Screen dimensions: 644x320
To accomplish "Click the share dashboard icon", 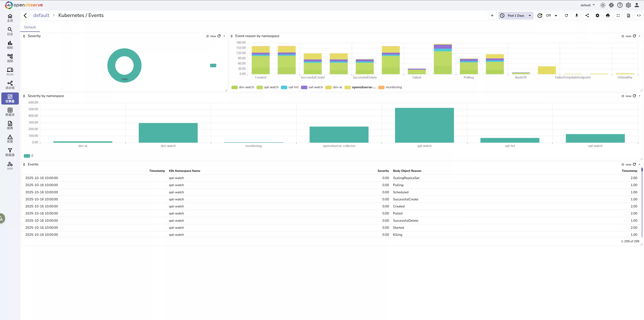I will [587, 15].
